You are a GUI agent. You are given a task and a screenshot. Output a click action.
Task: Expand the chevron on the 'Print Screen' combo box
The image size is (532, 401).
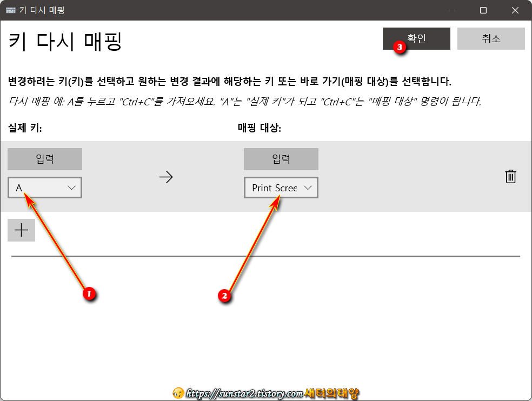point(308,188)
